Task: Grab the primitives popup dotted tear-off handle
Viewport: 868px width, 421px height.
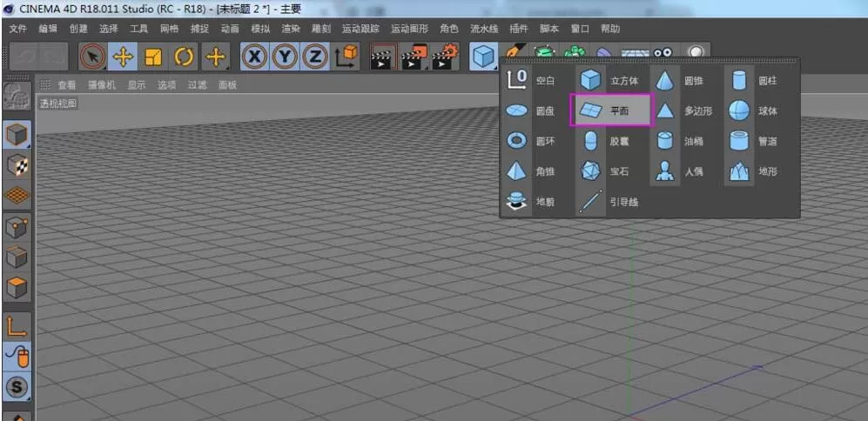Action: pos(649,62)
